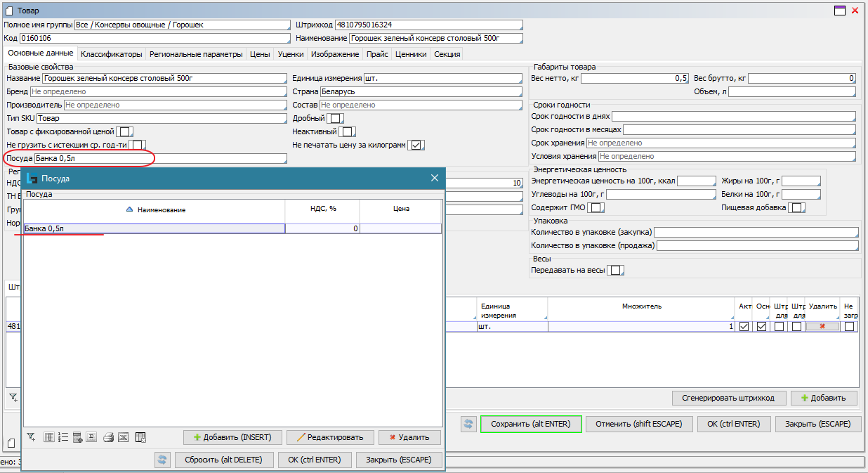Switch to the Классификаторы tab

(x=111, y=54)
